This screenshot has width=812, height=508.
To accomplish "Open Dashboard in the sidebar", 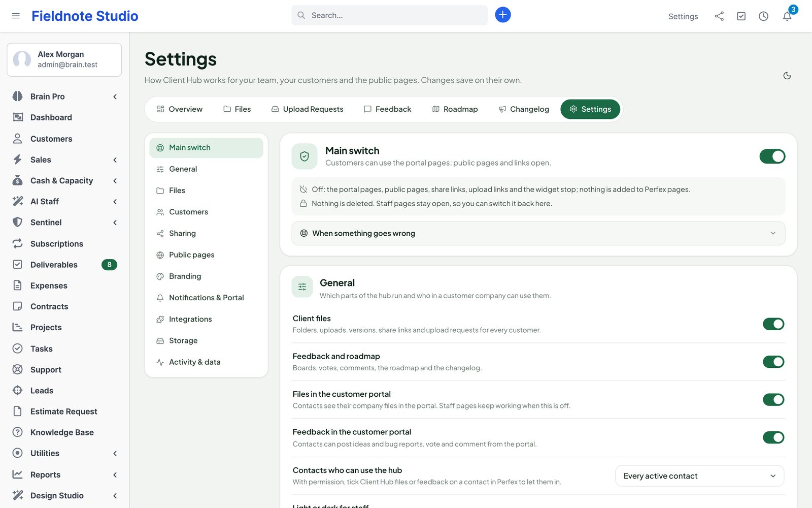I will tap(64, 117).
